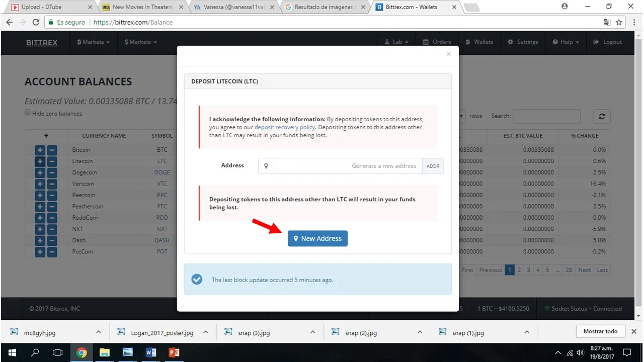Click the Next pagination button
This screenshot has height=362, width=644.
(584, 270)
